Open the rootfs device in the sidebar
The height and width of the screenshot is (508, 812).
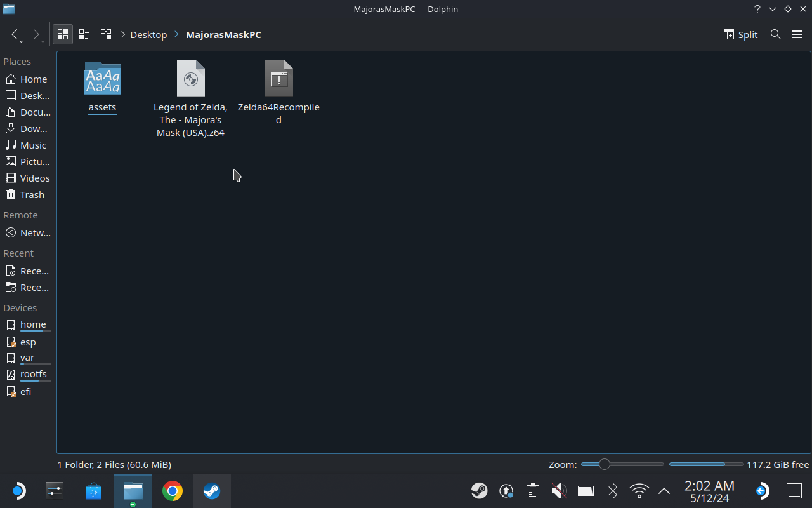click(33, 374)
